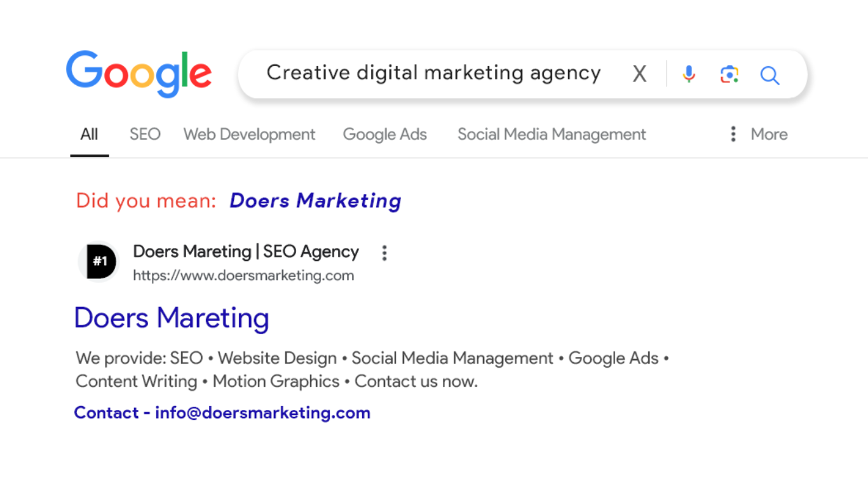This screenshot has height=488, width=868.
Task: Click the #1 site favicon badge
Action: (x=98, y=261)
